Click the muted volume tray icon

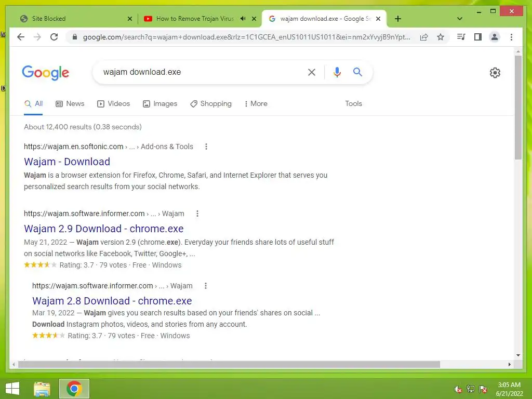458,389
